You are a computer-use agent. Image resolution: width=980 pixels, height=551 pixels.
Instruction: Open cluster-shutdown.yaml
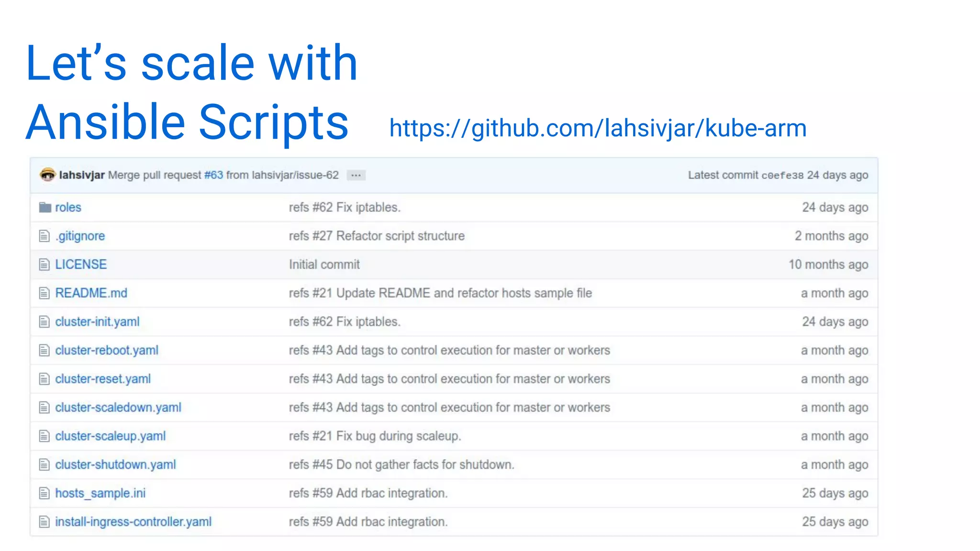(x=115, y=465)
